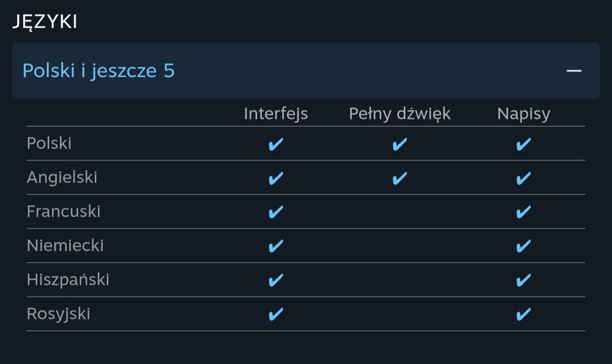This screenshot has width=612, height=364.
Task: Click Polski interface checkmark
Action: click(x=276, y=144)
